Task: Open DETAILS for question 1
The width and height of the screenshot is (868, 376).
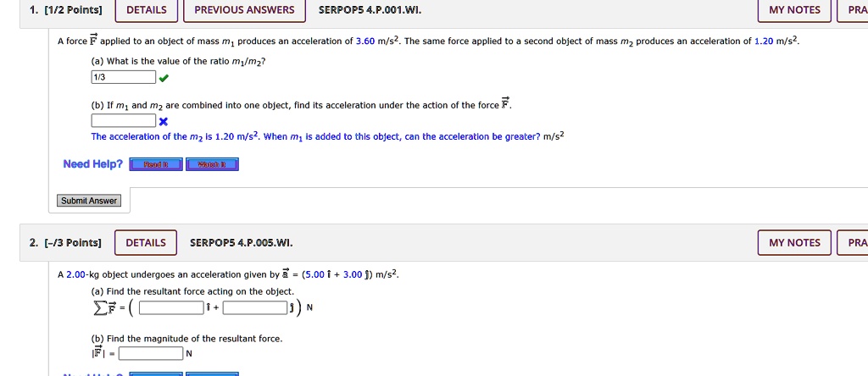Action: click(x=146, y=10)
